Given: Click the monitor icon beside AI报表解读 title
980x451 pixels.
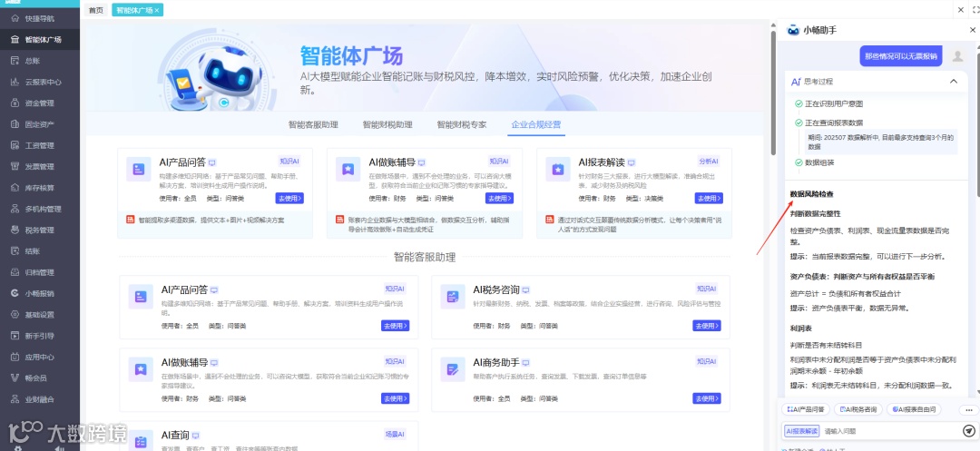Looking at the screenshot, I should click(632, 162).
